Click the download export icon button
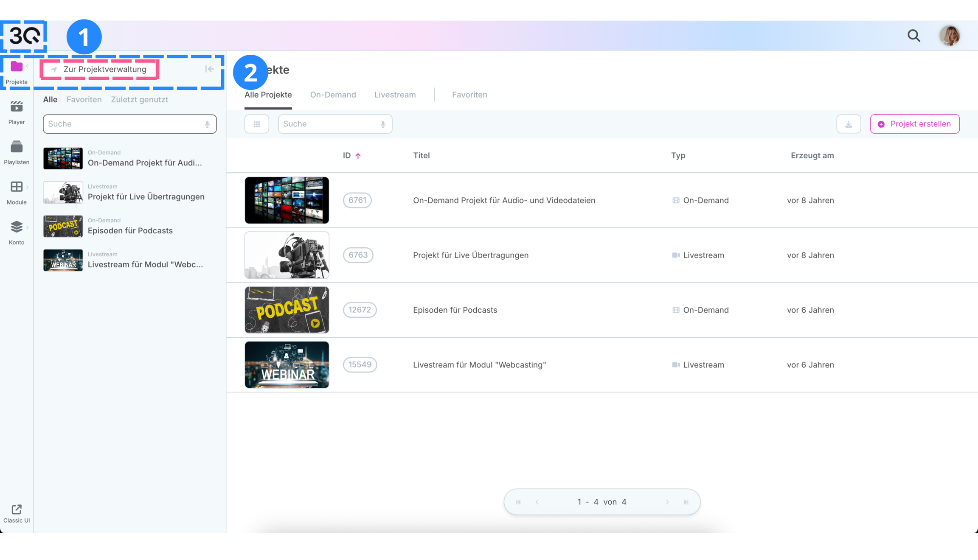 [848, 124]
